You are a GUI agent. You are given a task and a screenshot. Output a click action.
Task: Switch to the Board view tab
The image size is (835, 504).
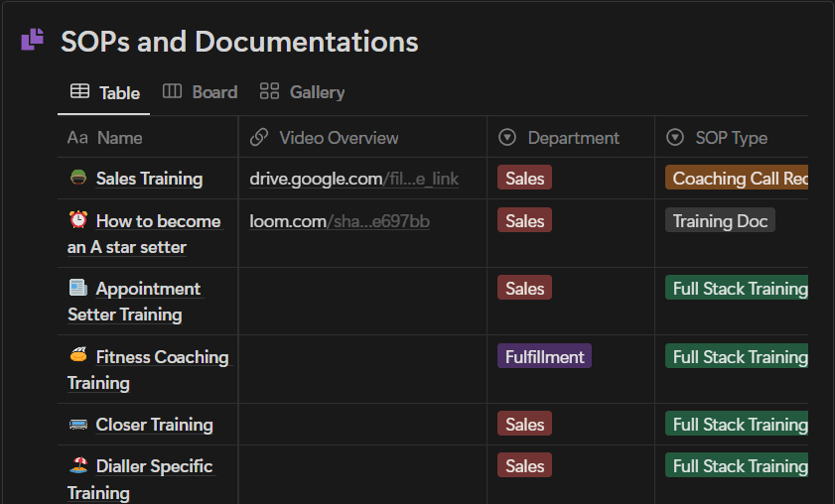[201, 92]
